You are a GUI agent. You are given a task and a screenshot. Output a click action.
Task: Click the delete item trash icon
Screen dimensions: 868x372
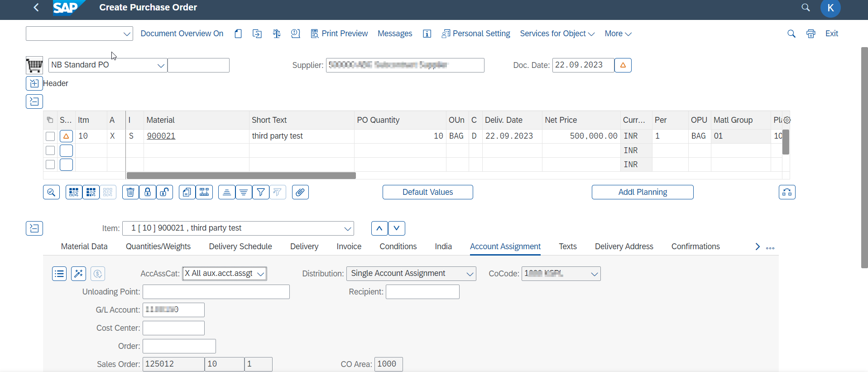pyautogui.click(x=130, y=192)
